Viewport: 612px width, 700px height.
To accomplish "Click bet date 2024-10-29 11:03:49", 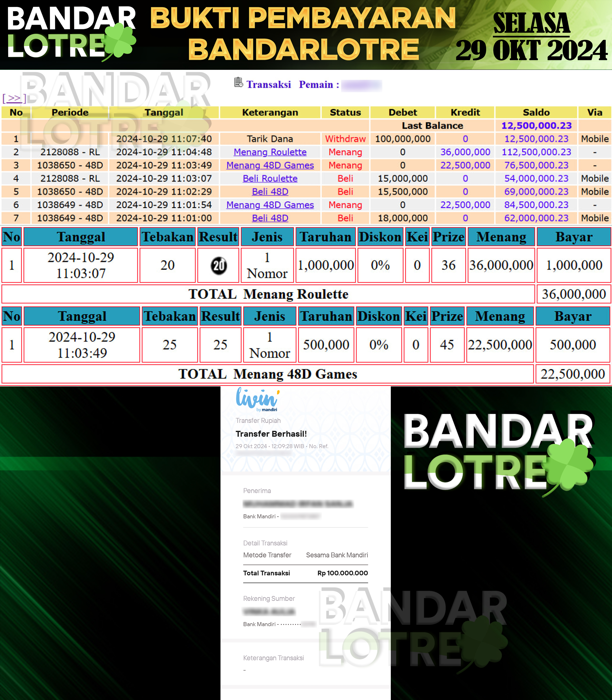I will [x=82, y=345].
